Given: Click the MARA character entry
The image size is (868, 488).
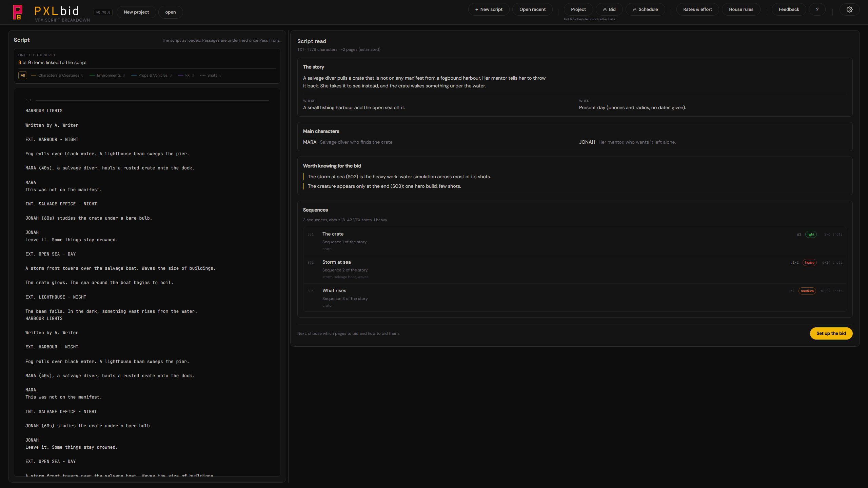Looking at the screenshot, I should (x=348, y=142).
